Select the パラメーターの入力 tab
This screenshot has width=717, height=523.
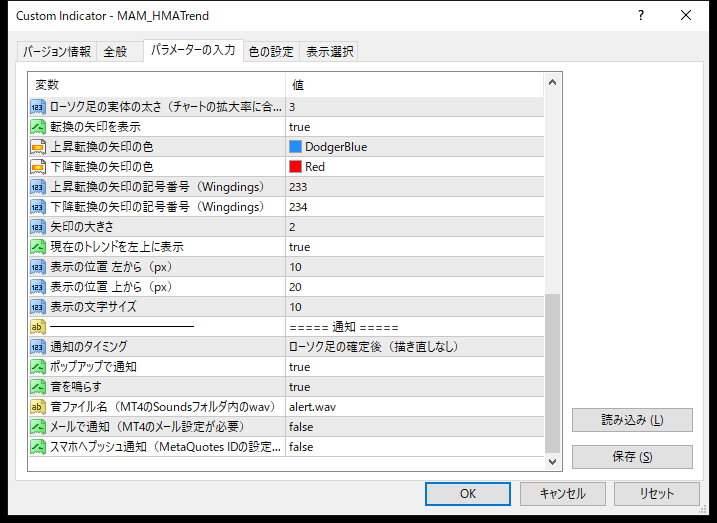(193, 50)
